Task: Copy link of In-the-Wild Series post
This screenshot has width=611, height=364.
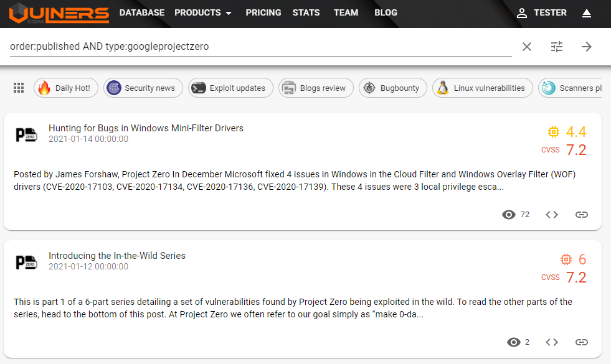Action: click(581, 342)
